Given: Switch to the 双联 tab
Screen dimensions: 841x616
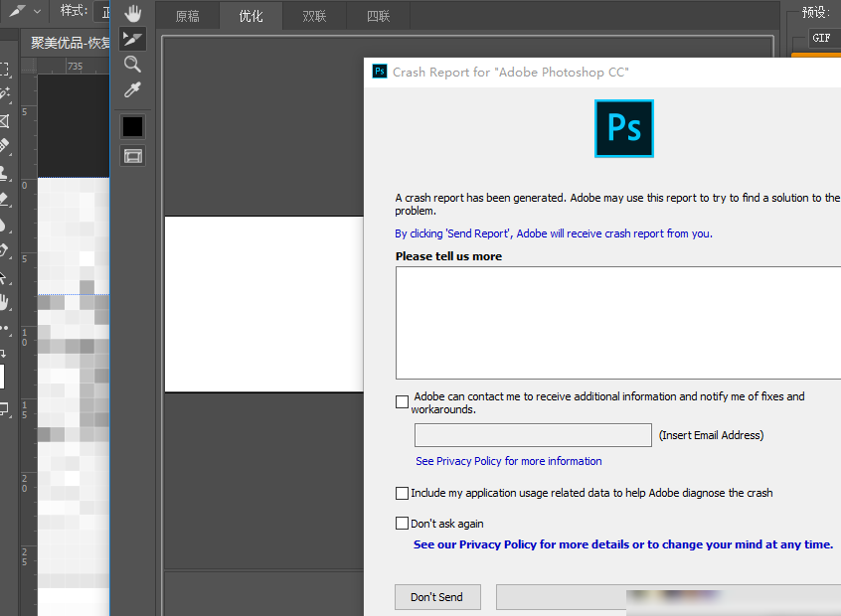Looking at the screenshot, I should 314,16.
